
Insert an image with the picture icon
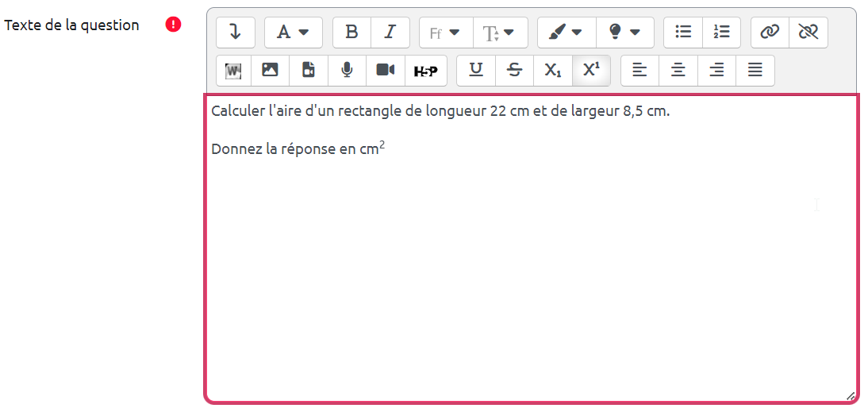[270, 71]
